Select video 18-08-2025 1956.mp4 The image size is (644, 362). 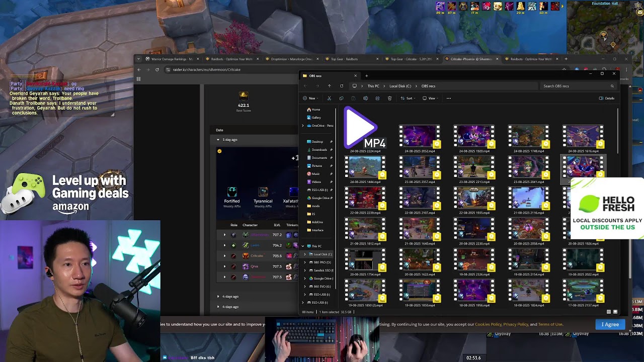point(473,293)
